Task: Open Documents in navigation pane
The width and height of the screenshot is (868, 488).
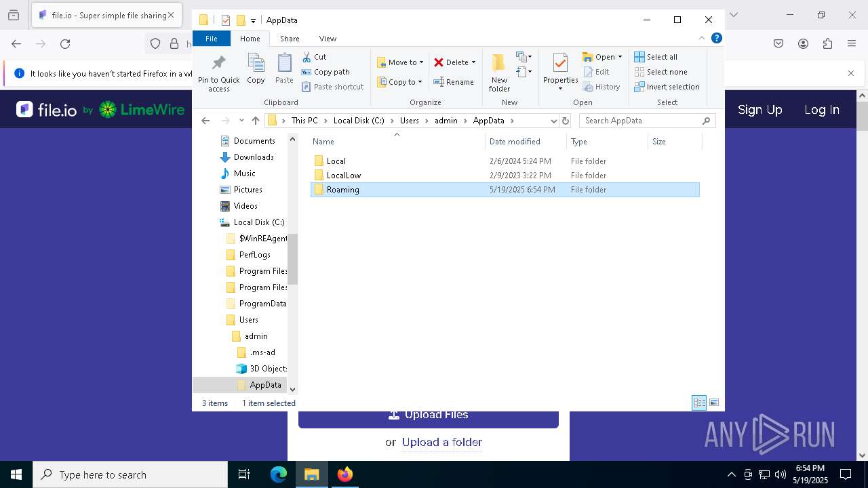Action: tap(248, 141)
